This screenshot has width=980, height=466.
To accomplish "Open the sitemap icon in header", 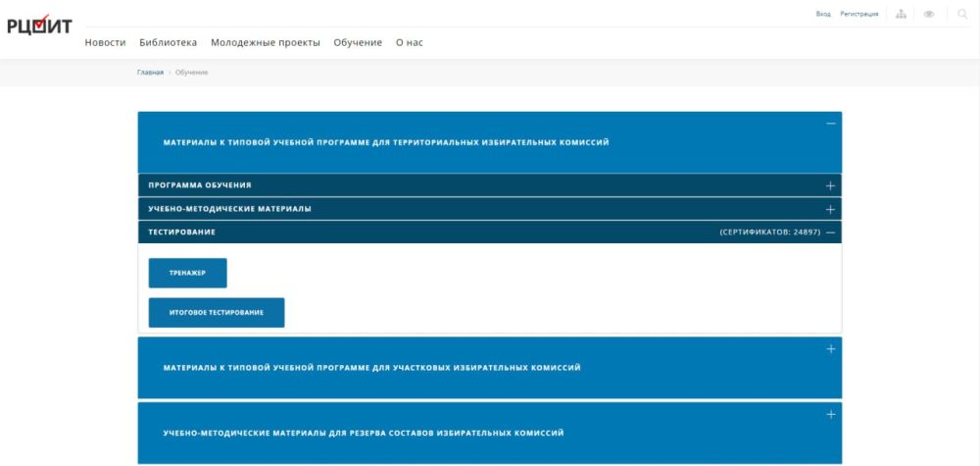I will 901,14.
